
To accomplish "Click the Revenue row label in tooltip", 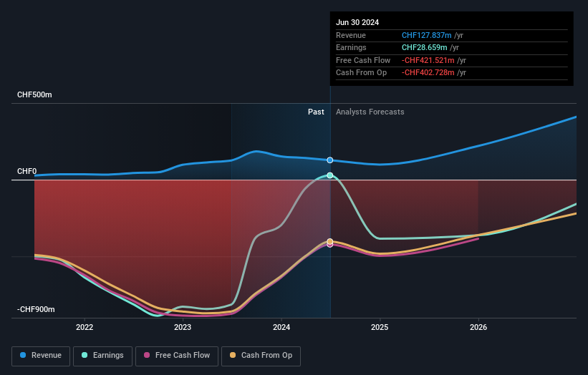I will point(351,35).
